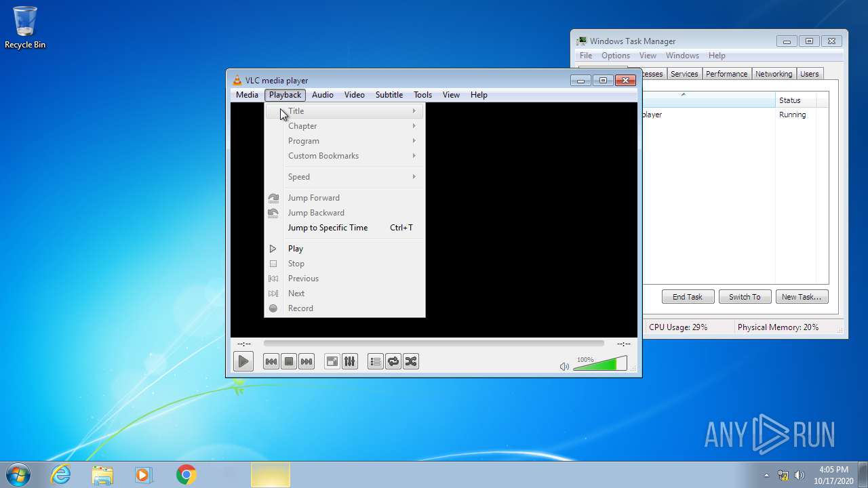Viewport: 868px width, 488px height.
Task: Choose Jump Backward in Playback menu
Action: (x=344, y=213)
